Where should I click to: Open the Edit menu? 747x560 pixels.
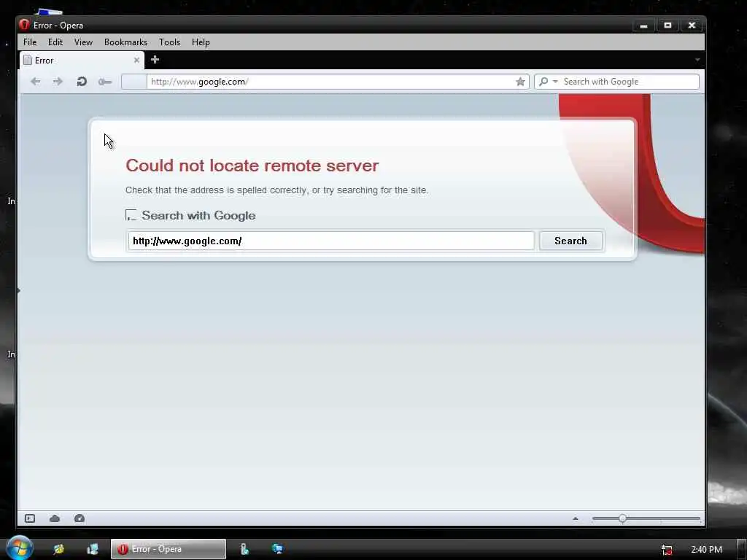[55, 42]
